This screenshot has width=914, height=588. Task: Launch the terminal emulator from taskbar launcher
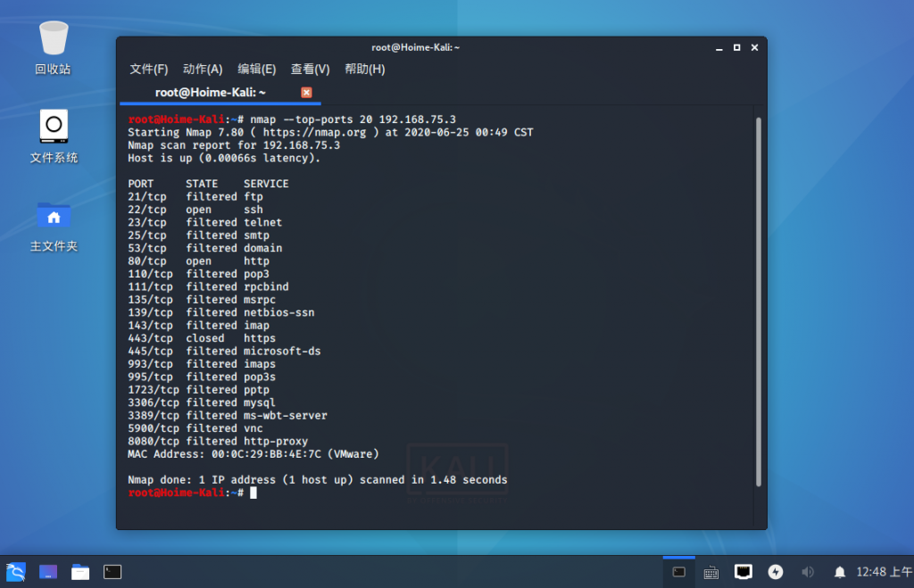112,572
